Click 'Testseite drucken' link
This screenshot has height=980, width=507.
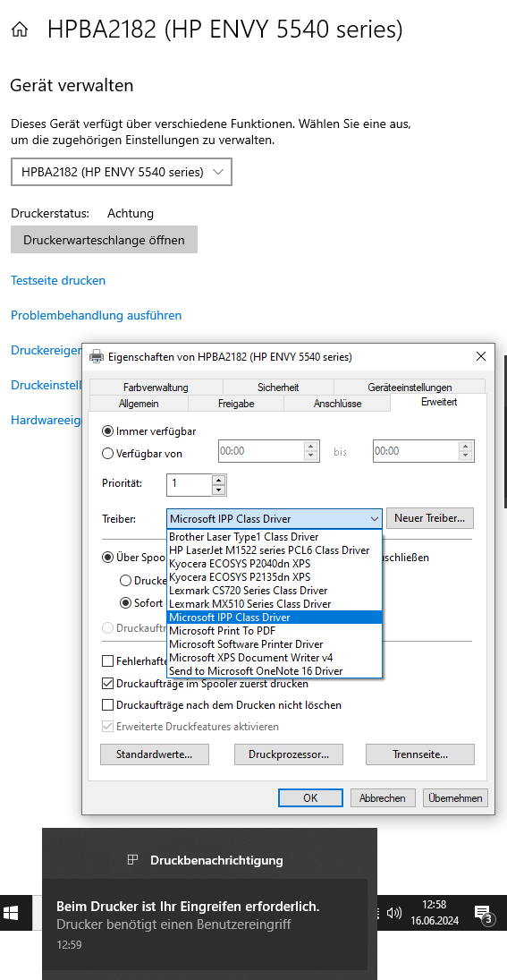point(58,280)
